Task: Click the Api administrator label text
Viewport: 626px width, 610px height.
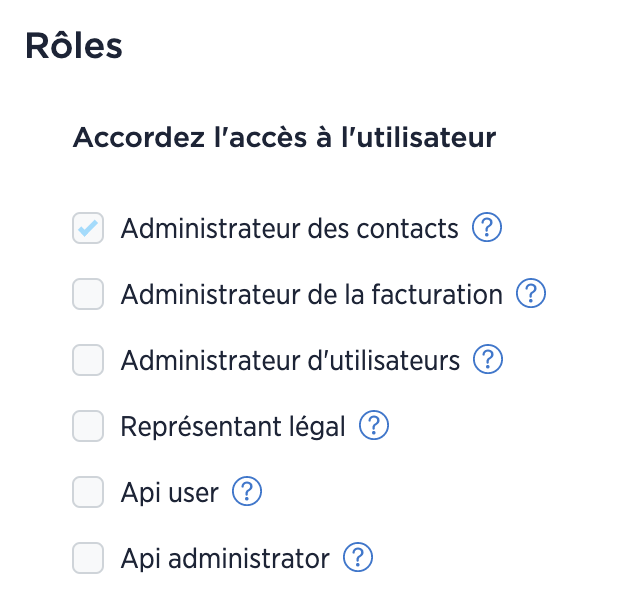Action: [x=225, y=559]
